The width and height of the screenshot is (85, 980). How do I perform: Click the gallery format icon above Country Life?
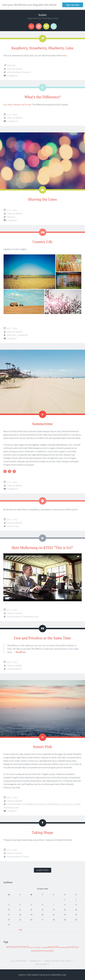pos(42,232)
